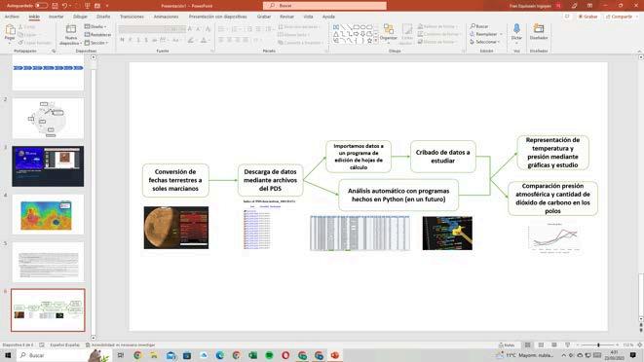Open Spotify from the taskbar
The width and height of the screenshot is (644, 362).
[269, 355]
